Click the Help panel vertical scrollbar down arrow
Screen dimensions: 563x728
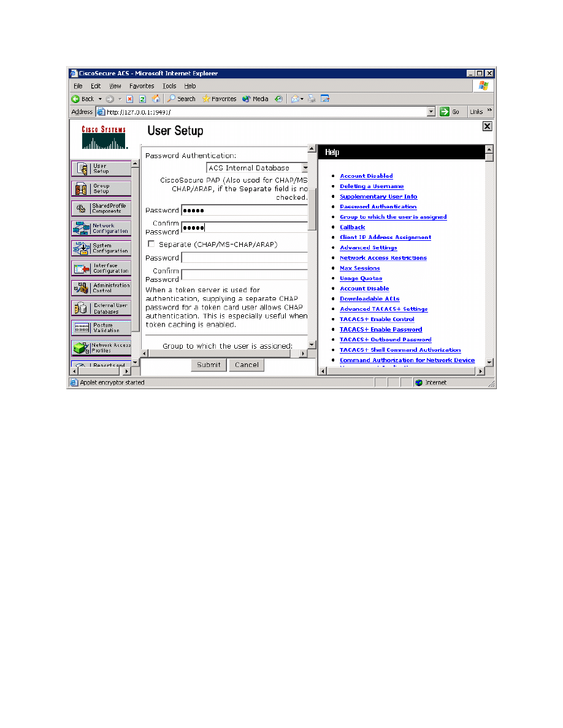click(x=489, y=362)
